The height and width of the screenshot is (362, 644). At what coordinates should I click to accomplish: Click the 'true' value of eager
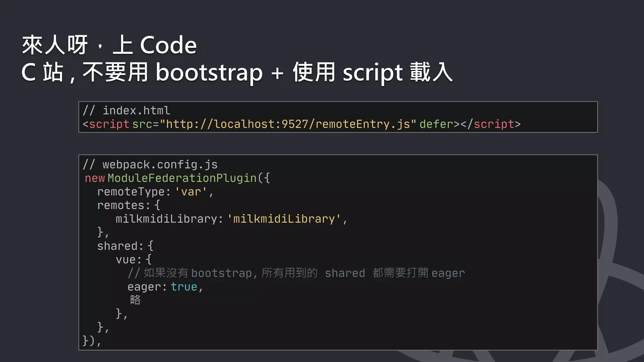(x=184, y=287)
